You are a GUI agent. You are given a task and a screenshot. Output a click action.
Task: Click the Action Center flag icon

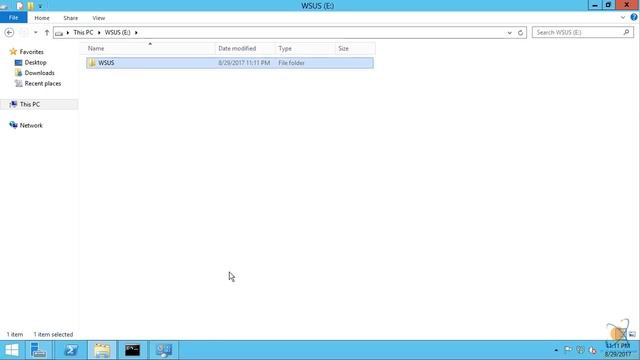click(568, 350)
